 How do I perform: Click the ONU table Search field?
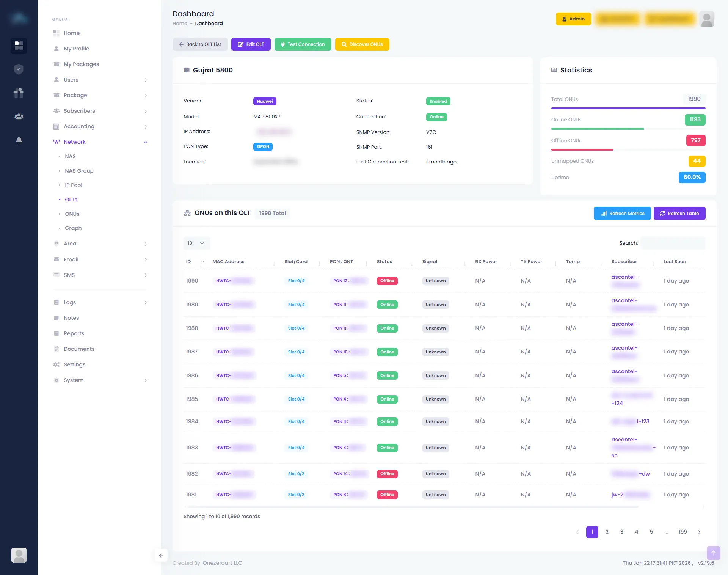673,243
